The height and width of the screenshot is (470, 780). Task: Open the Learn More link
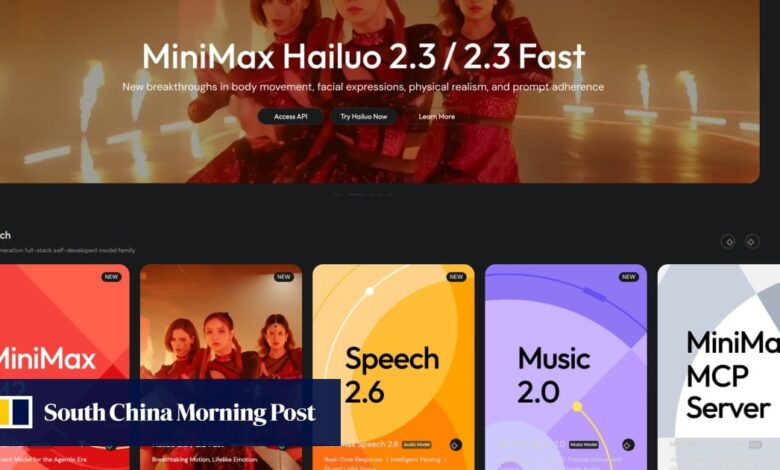pos(436,116)
